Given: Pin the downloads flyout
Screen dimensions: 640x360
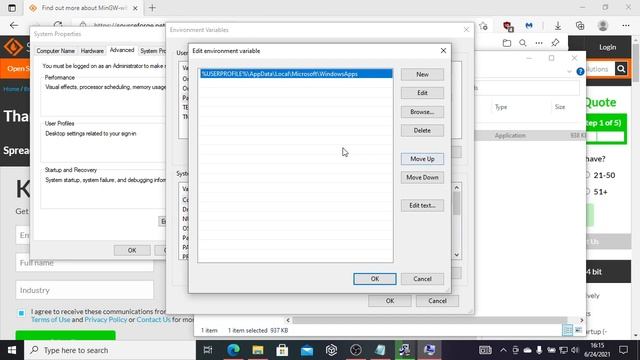Looking at the screenshot, I should pos(555,43).
